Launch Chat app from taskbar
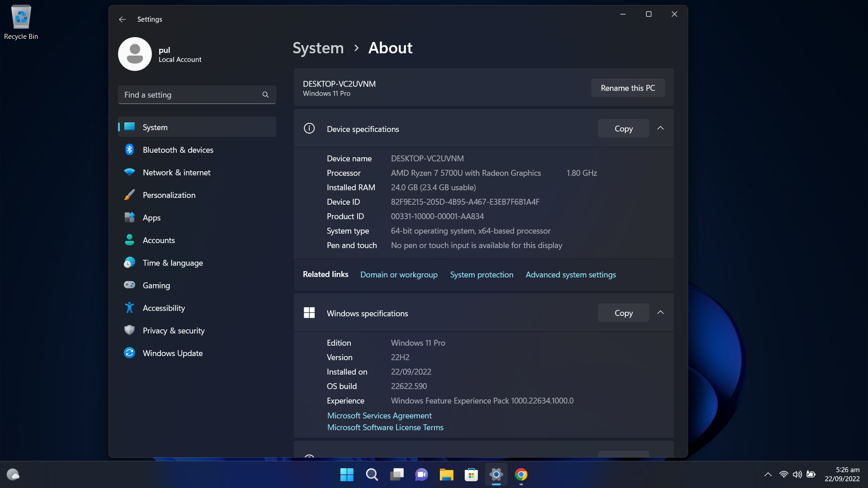The height and width of the screenshot is (488, 868). pos(421,474)
